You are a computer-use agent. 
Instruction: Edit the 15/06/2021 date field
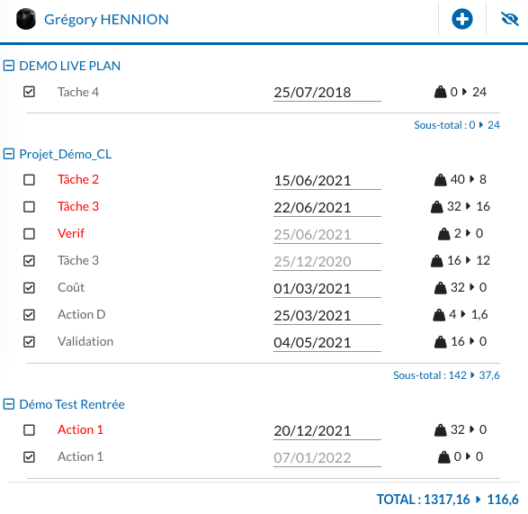click(327, 181)
